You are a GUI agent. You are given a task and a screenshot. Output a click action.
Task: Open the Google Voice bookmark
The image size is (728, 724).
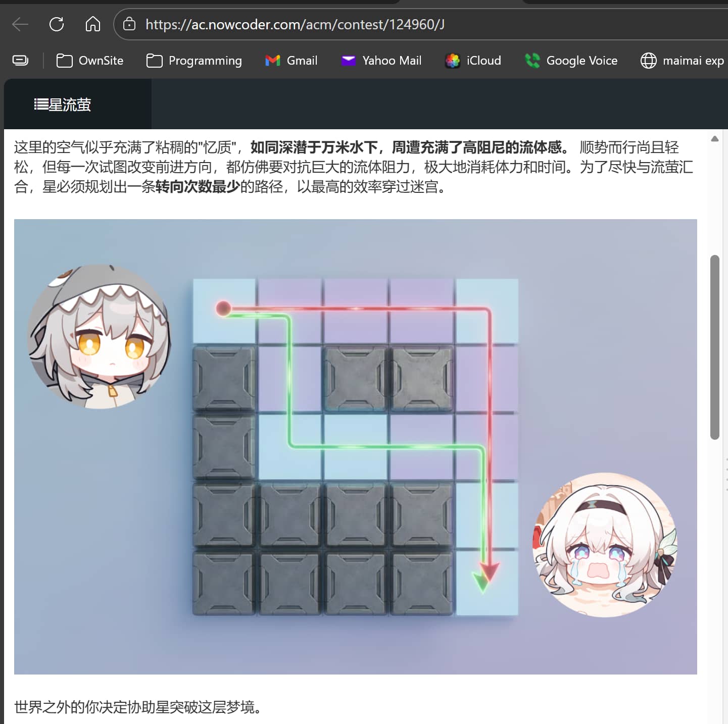tap(571, 61)
